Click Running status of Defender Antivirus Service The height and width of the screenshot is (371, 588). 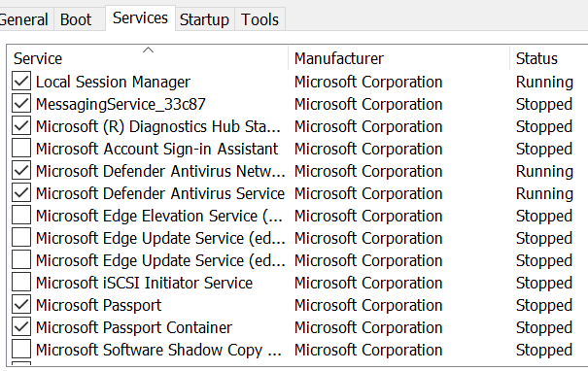coord(544,193)
